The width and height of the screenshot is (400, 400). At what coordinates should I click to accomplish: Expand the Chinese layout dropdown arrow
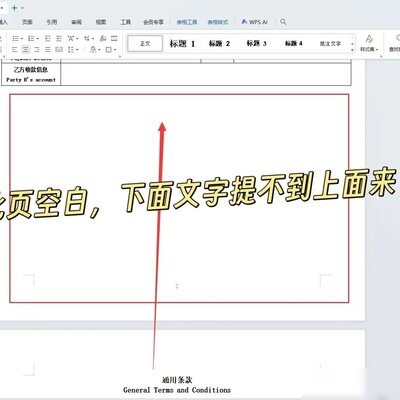(x=77, y=39)
